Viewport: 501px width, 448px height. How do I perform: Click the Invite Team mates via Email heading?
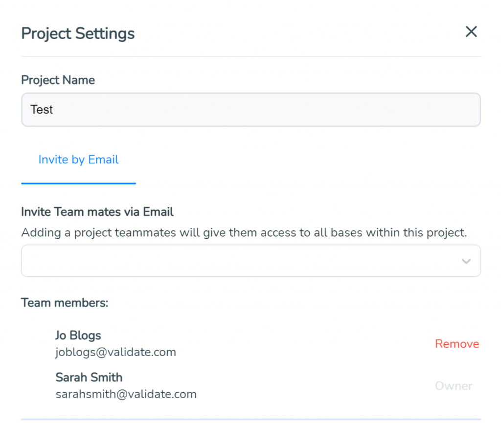[x=96, y=212]
